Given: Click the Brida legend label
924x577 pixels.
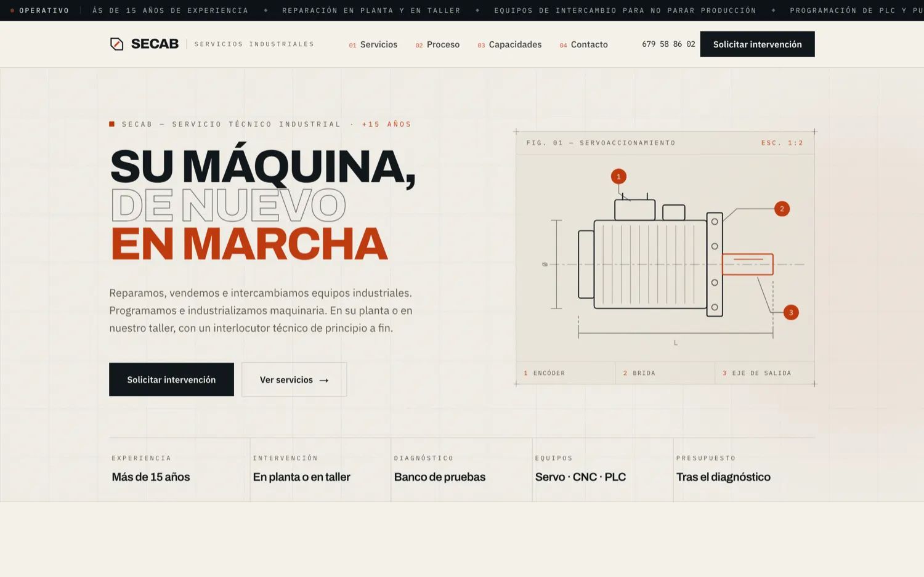Looking at the screenshot, I should point(639,373).
